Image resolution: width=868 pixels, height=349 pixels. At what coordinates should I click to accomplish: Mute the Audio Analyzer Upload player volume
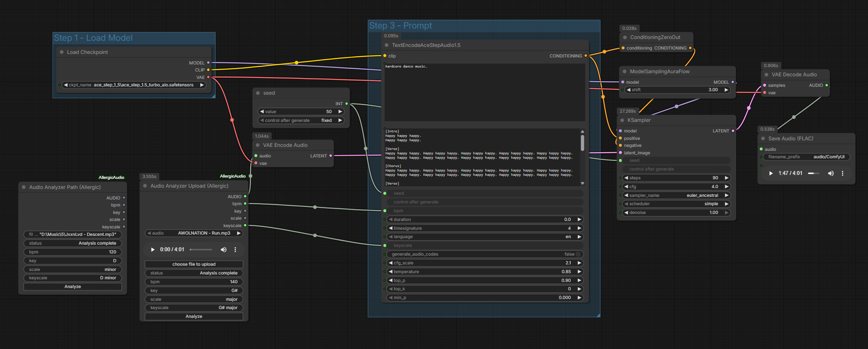(x=223, y=249)
